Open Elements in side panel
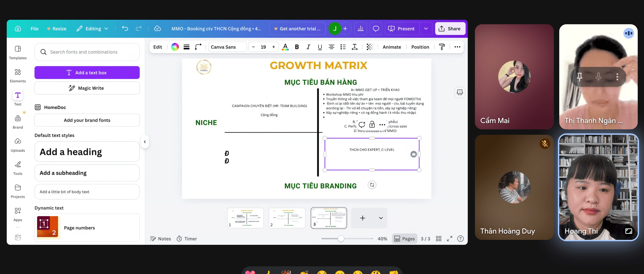 tap(18, 76)
